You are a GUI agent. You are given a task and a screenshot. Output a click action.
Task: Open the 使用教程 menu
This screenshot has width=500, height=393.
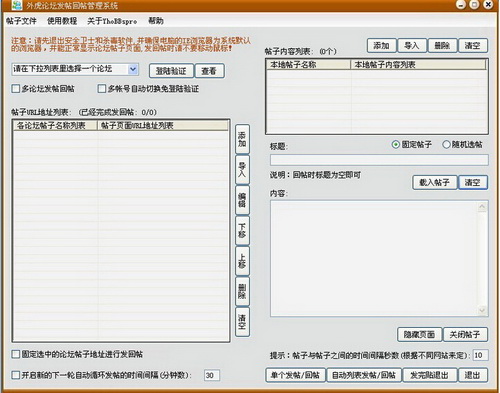[62, 21]
